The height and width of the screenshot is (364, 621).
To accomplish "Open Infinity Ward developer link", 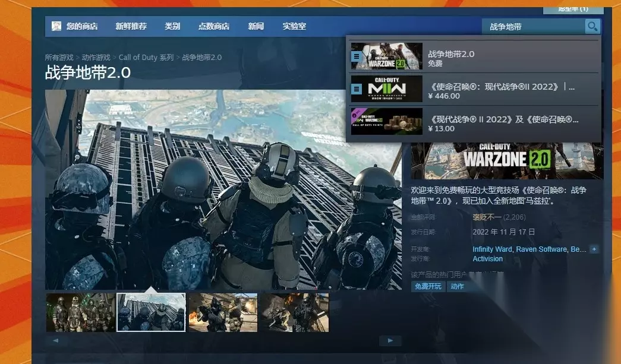I will click(492, 249).
